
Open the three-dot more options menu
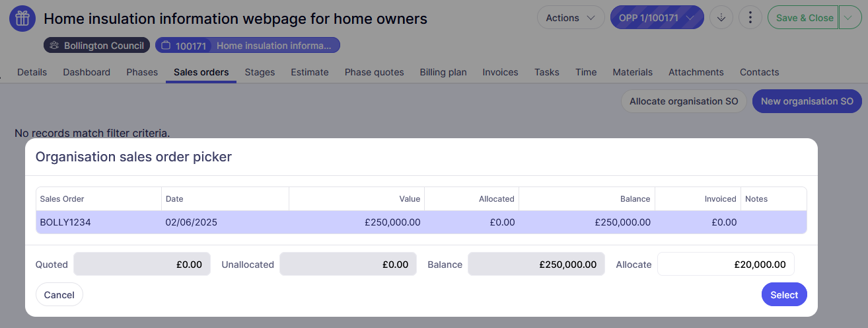[x=750, y=18]
